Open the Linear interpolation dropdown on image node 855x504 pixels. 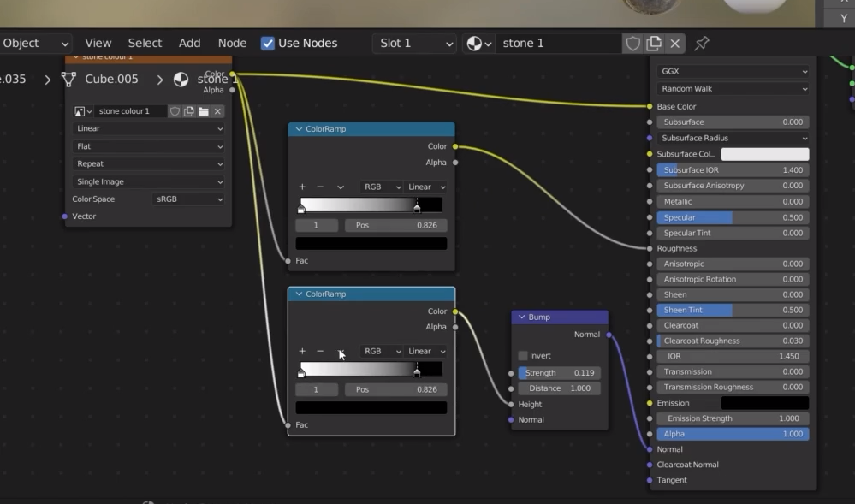coord(148,128)
